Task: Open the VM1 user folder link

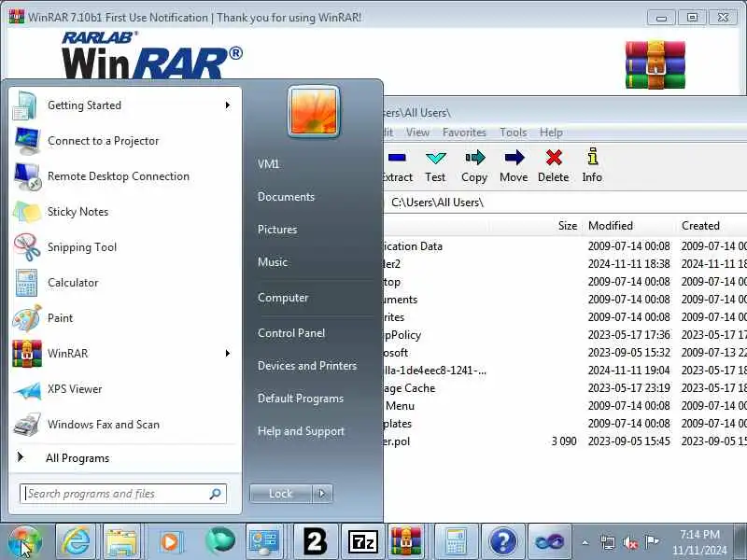Action: coord(268,164)
